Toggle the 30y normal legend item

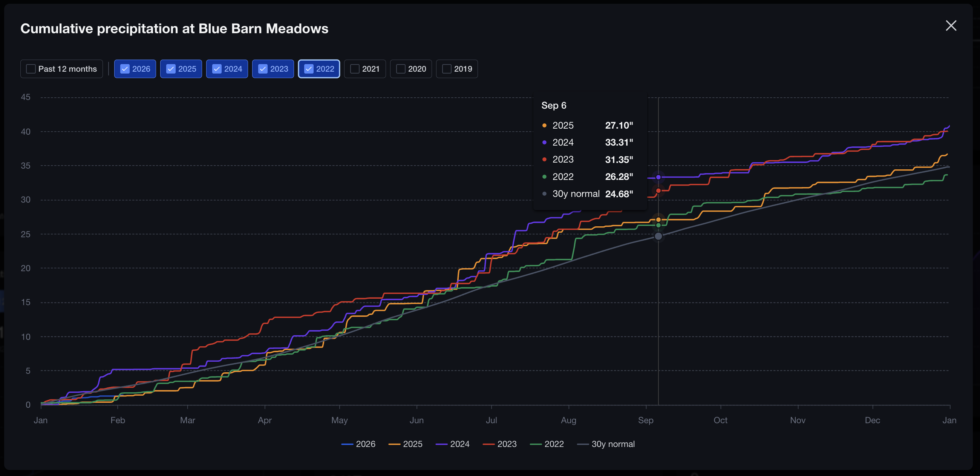click(606, 444)
